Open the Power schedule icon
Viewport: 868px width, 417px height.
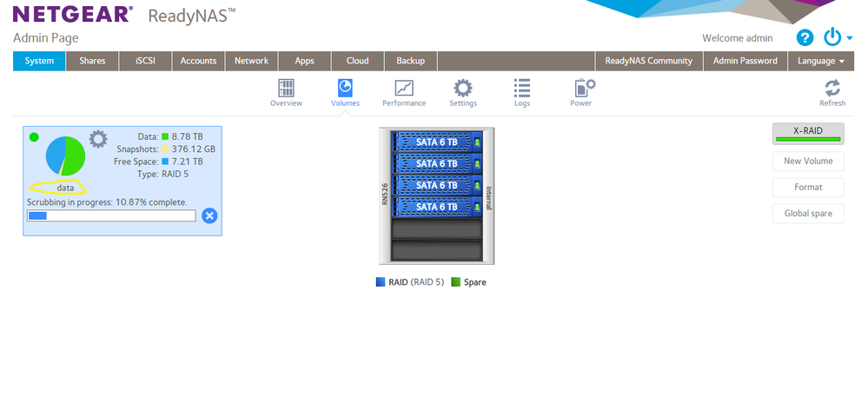(x=585, y=89)
